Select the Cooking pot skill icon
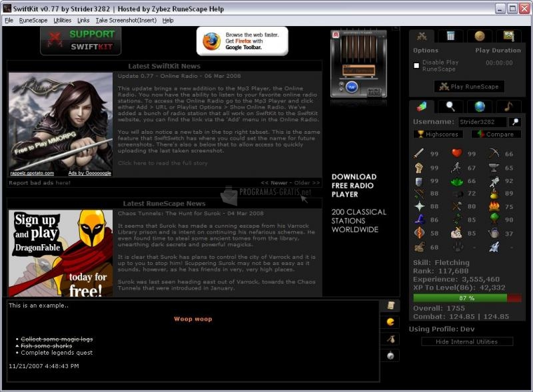533x392 pixels. click(x=494, y=194)
